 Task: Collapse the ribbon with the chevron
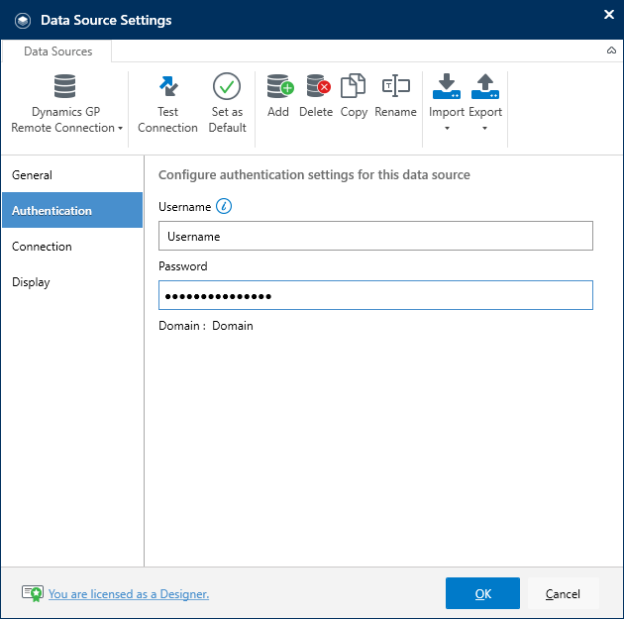(x=611, y=51)
